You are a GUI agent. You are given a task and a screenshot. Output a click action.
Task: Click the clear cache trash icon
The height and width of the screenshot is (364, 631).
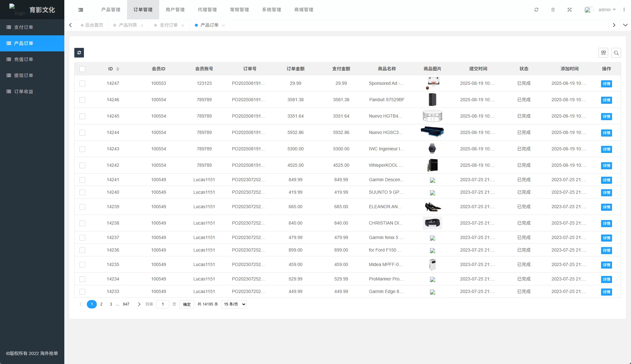coord(553,10)
